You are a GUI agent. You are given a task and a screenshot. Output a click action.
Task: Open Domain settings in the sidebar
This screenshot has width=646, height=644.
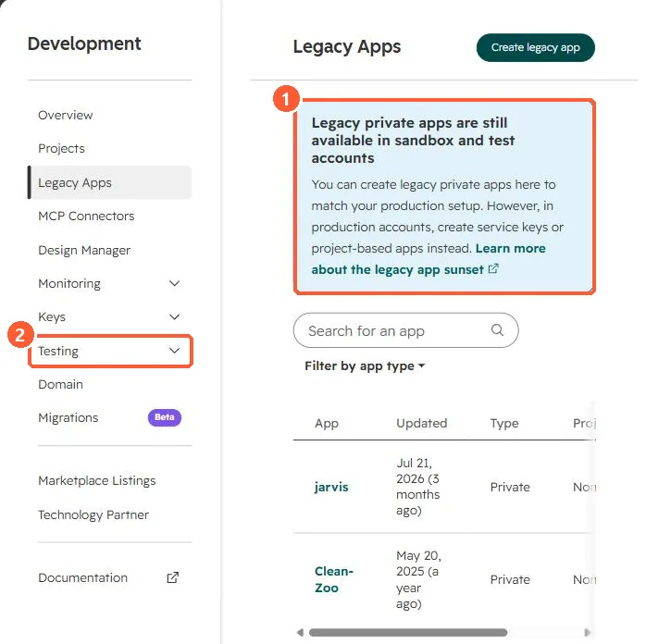(x=60, y=384)
